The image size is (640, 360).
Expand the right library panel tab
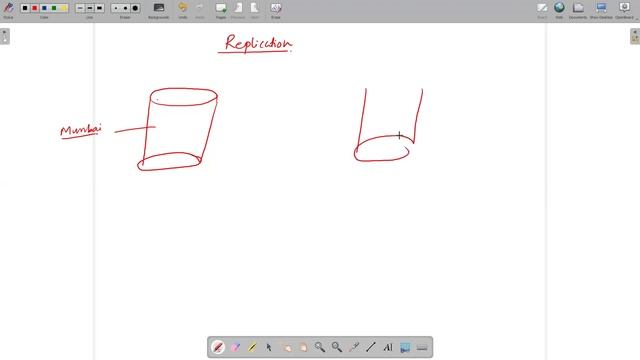click(635, 36)
